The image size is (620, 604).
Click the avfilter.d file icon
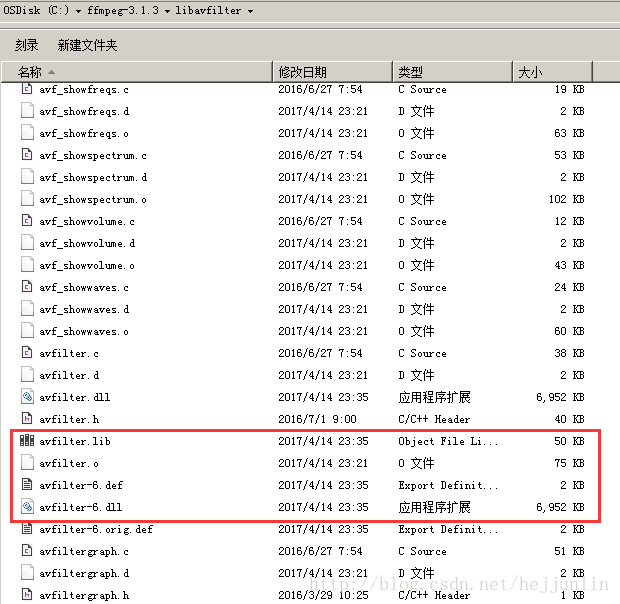pyautogui.click(x=27, y=375)
